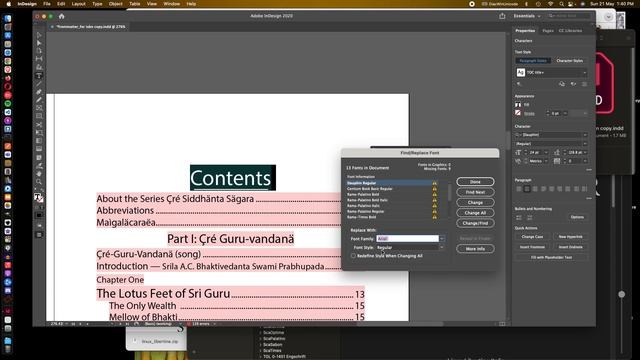
Task: Click Fill with Placeholder Text button
Action: click(551, 258)
